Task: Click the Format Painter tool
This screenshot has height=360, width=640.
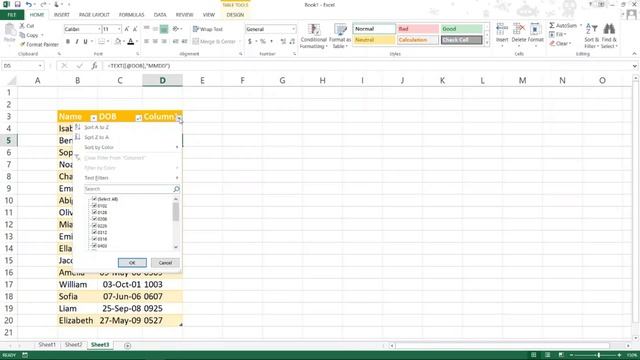Action: tap(39, 44)
